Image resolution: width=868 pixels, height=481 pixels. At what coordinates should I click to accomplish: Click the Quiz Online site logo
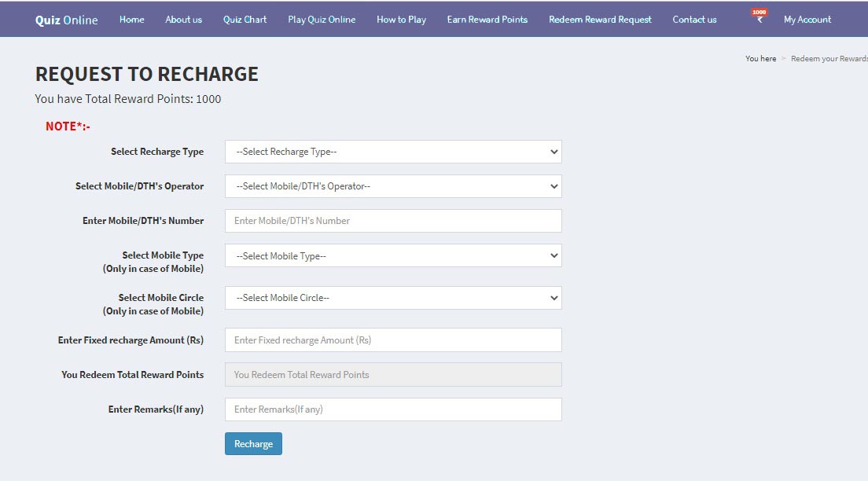point(67,20)
